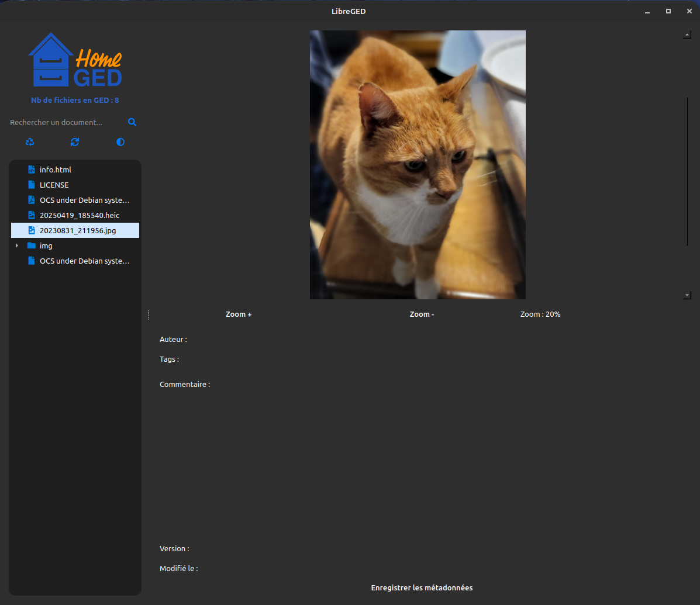Click the blue img folder icon
The image size is (700, 605).
click(32, 246)
